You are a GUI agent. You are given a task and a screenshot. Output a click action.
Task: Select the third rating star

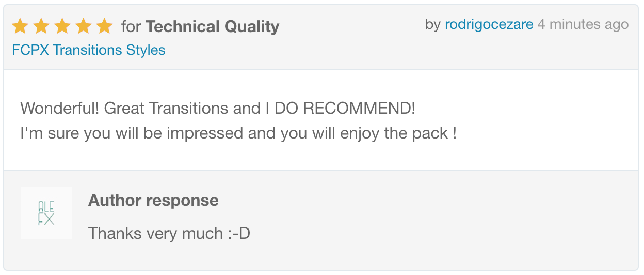click(62, 26)
